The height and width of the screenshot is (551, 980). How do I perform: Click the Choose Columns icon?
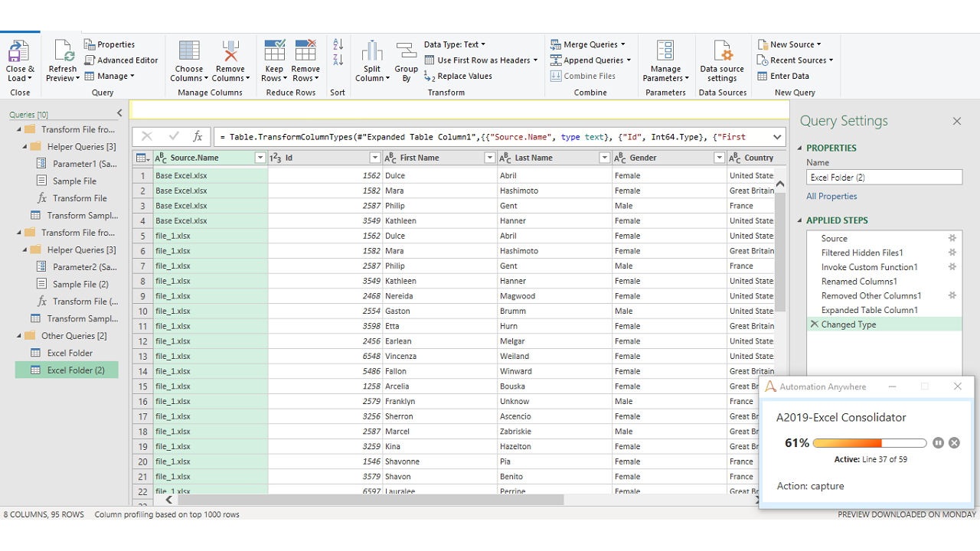(x=189, y=52)
